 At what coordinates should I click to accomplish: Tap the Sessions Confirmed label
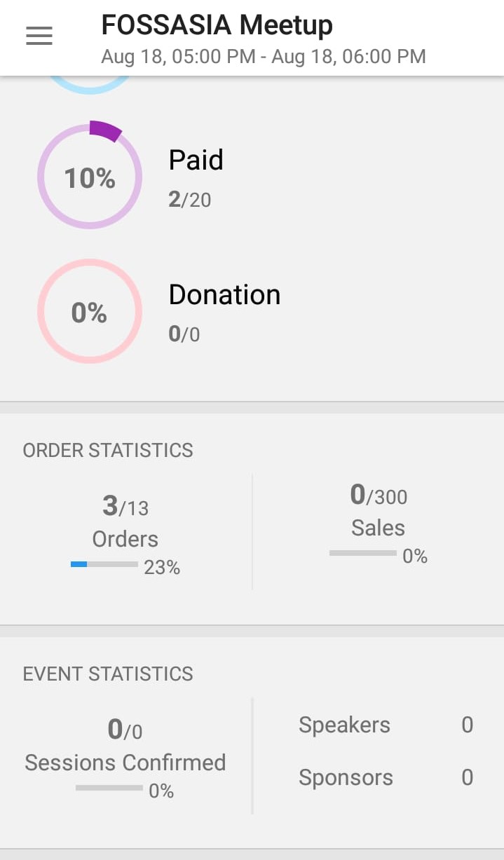125,763
